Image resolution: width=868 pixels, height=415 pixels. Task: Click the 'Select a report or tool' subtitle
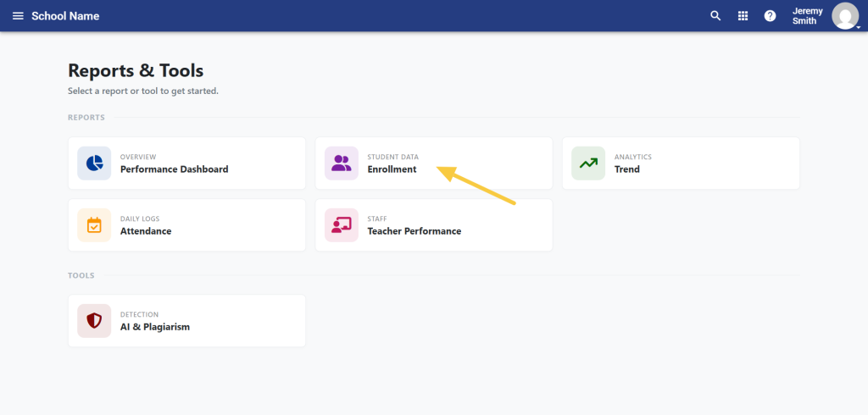143,91
